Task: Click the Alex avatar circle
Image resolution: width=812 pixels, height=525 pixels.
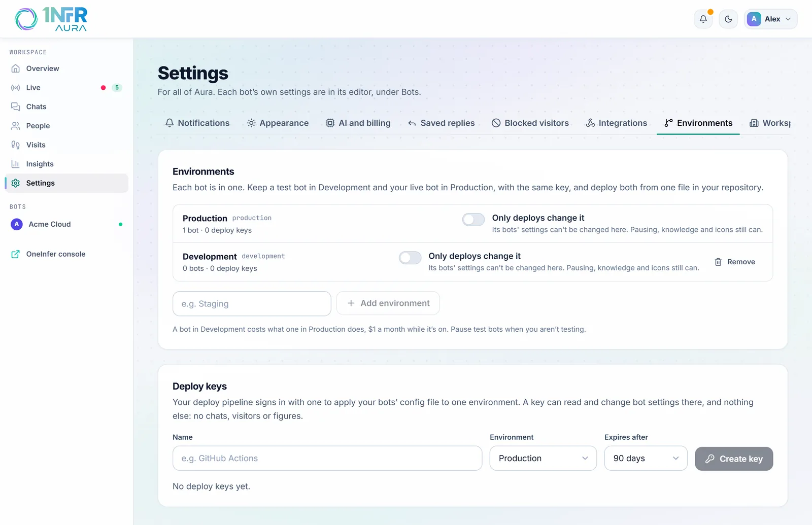Action: point(754,19)
